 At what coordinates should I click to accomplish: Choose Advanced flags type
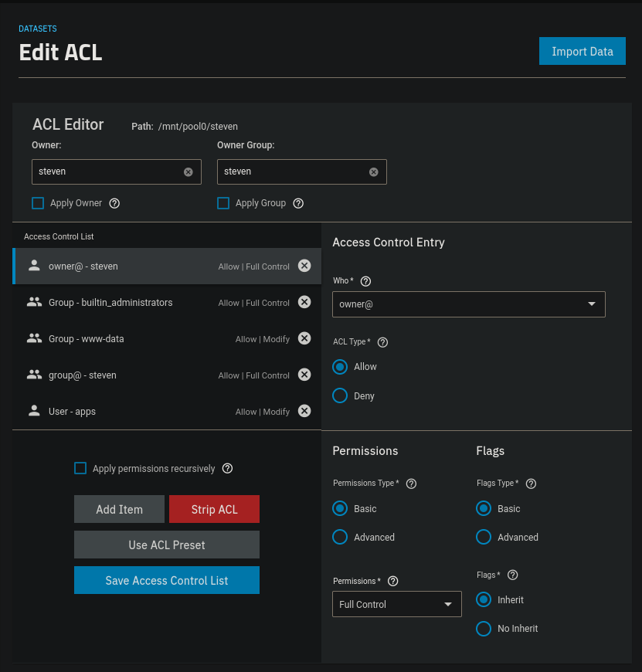click(484, 537)
